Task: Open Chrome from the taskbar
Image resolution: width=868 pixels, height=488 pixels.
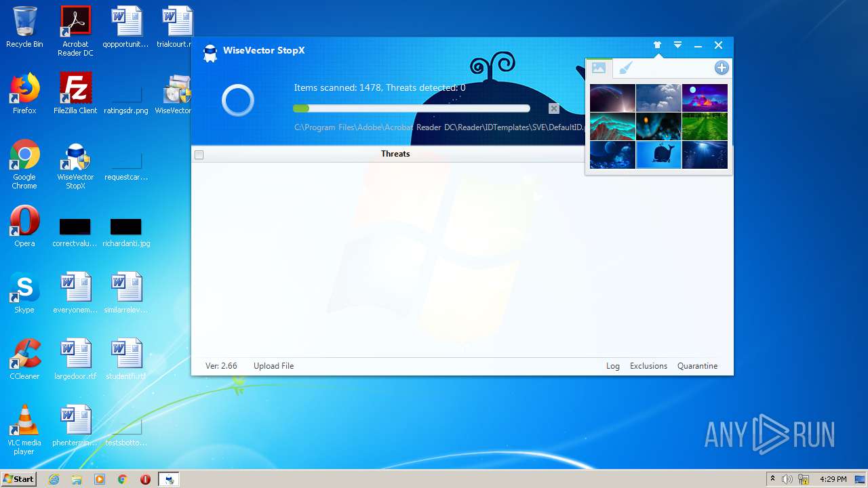Action: [123, 479]
